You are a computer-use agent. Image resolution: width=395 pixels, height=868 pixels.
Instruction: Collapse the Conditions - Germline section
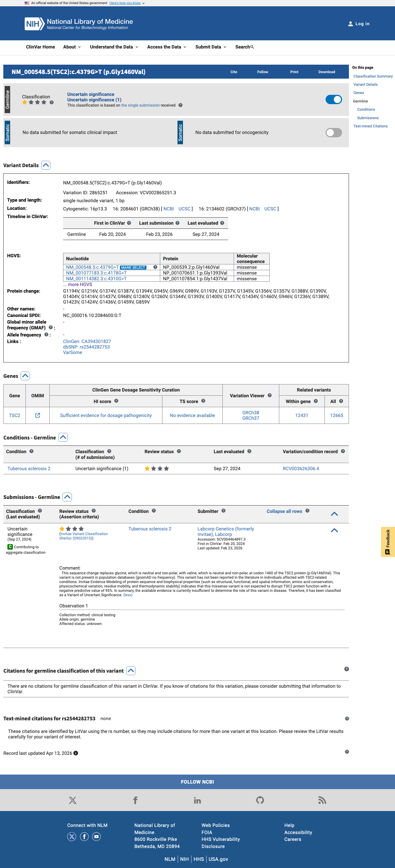(x=63, y=438)
